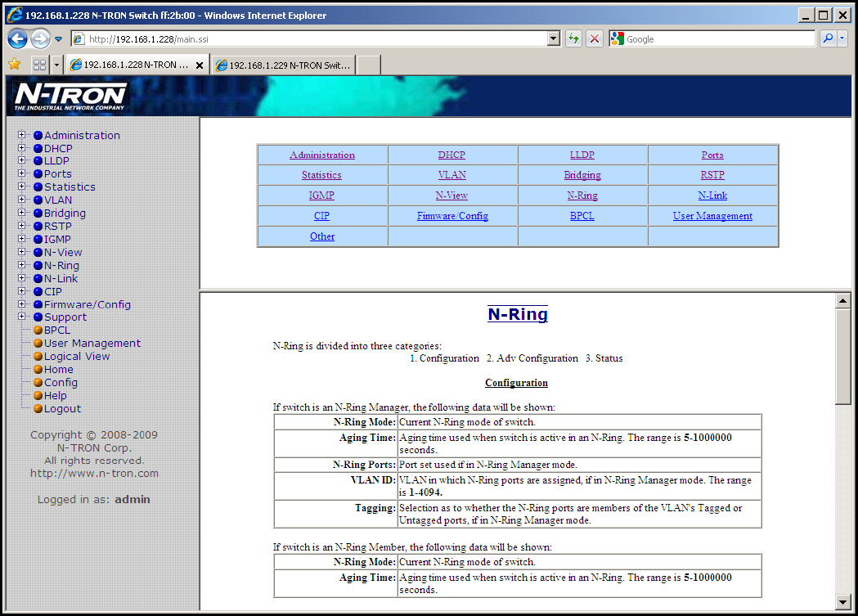Click the scrollbar down arrow in help pane
This screenshot has width=858, height=616.
843,602
